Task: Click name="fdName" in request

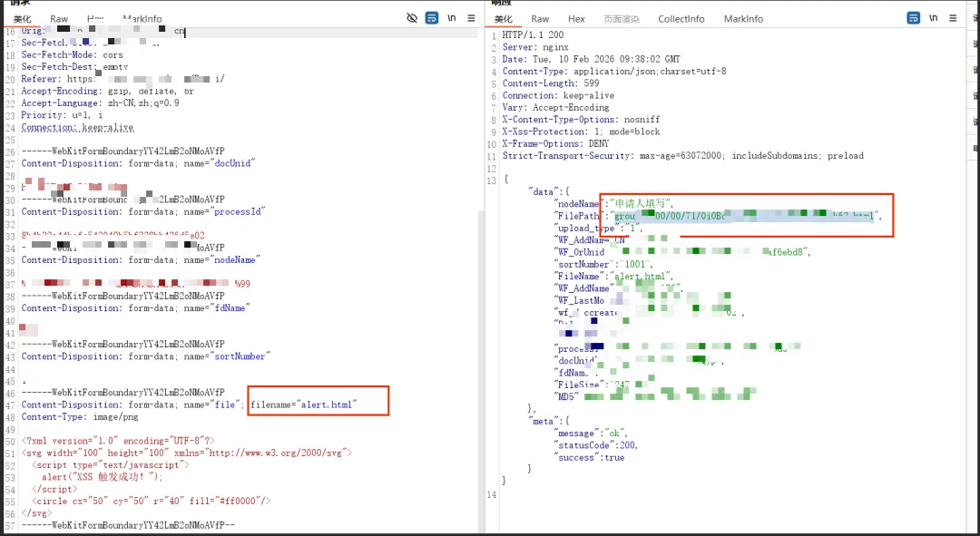Action: (x=217, y=308)
